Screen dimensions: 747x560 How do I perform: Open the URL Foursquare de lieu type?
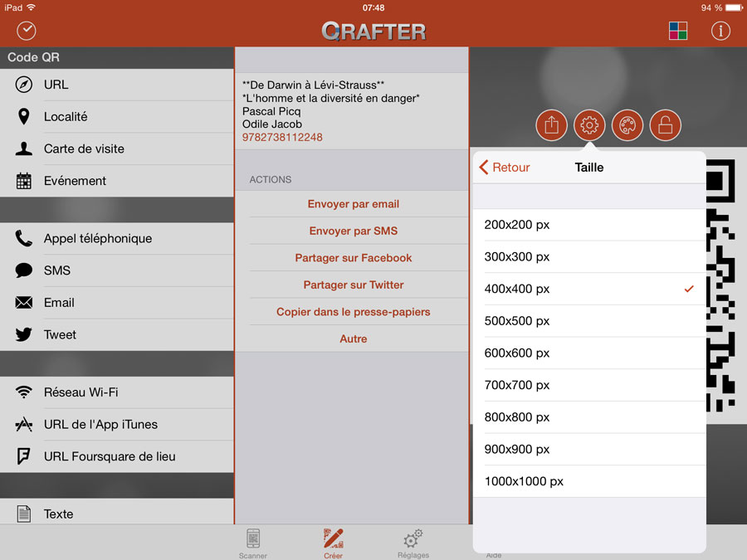(x=117, y=456)
